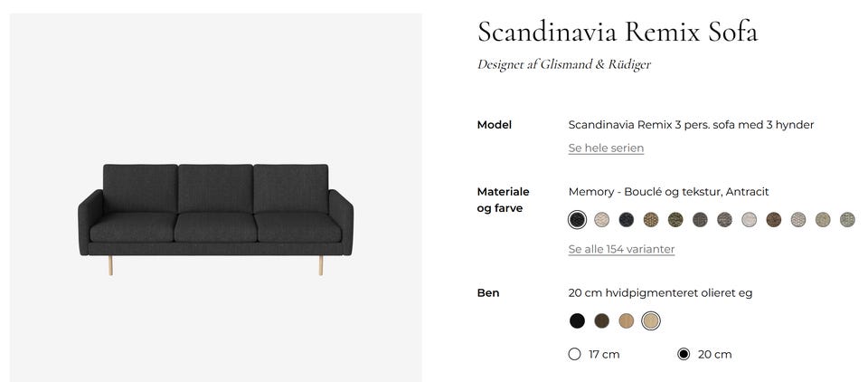Choose the dark brown leg swatch
Screen dimensions: 868x382
pos(602,320)
